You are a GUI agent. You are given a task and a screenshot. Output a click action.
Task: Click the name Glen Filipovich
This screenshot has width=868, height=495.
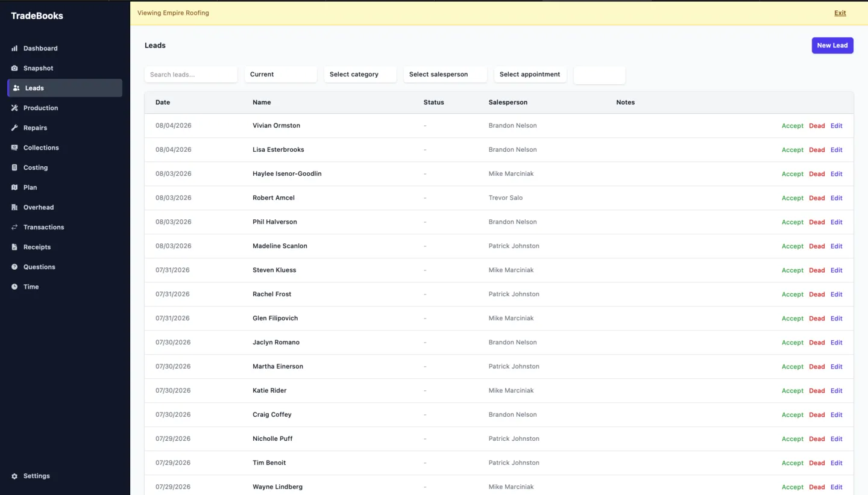point(275,318)
